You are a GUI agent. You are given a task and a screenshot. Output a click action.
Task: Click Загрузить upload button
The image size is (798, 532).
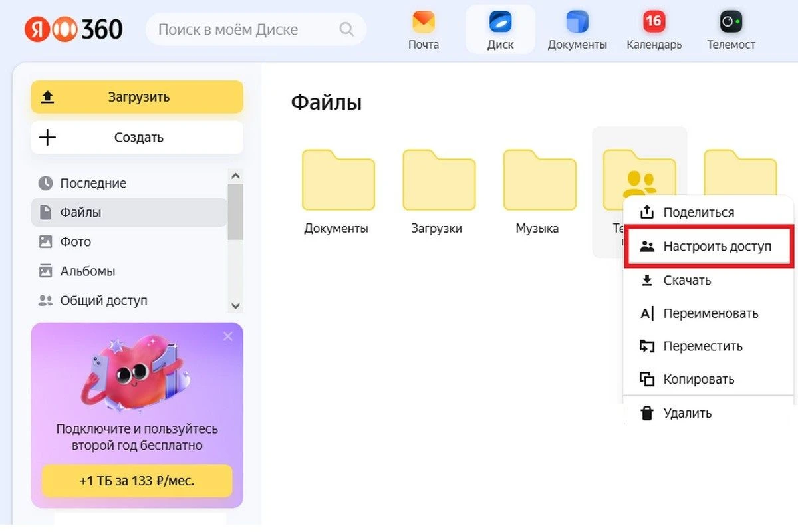pyautogui.click(x=137, y=97)
